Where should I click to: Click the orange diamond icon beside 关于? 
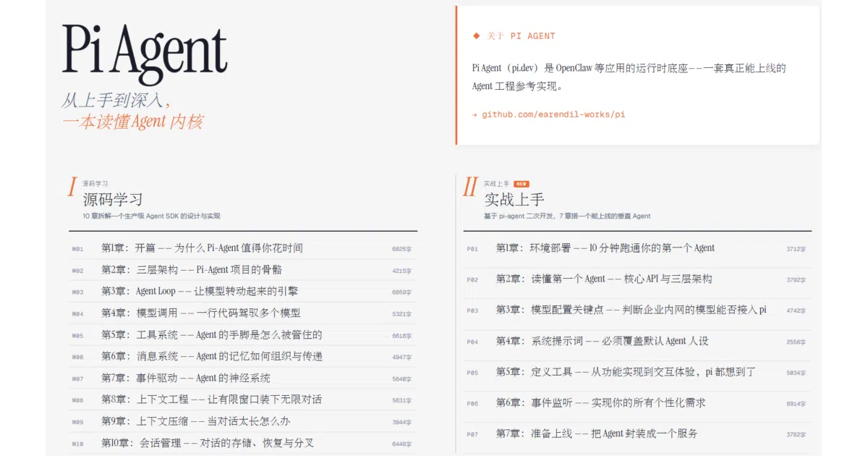pos(476,35)
